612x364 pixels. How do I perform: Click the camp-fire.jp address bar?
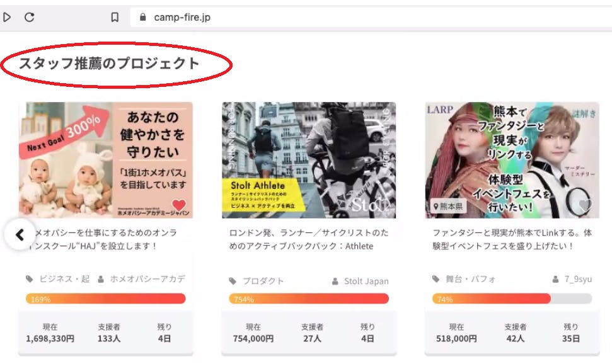378,18
